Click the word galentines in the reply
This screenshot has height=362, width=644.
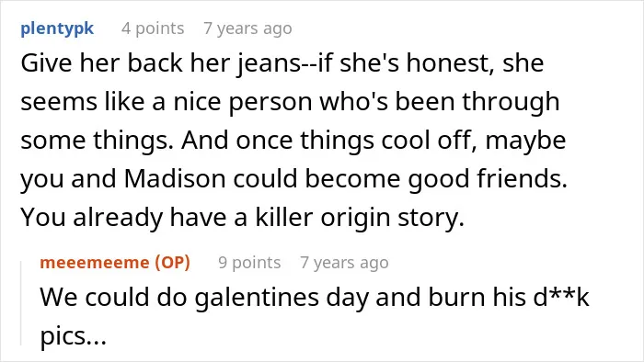coord(257,298)
